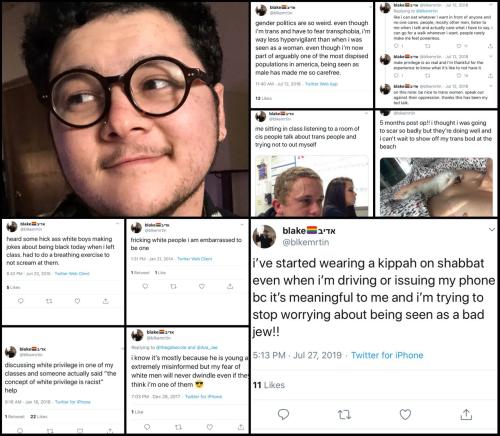
Task: Like the kippah on shabbat tweet
Action: coord(405,415)
